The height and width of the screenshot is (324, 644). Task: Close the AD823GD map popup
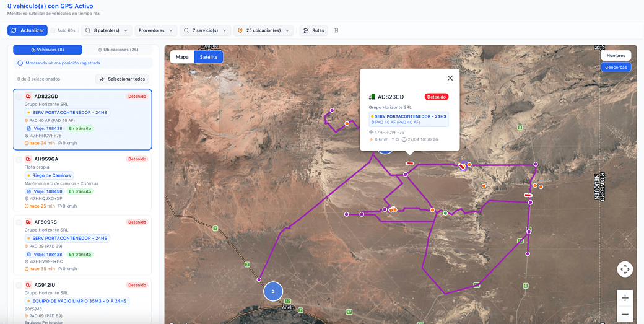450,78
